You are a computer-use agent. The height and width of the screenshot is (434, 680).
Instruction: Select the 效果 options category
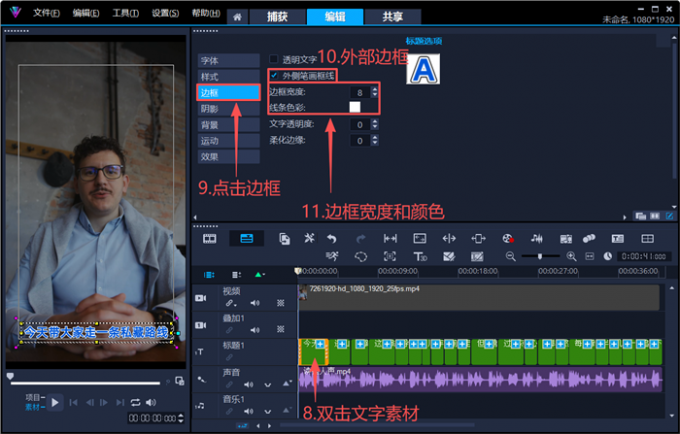tap(229, 157)
